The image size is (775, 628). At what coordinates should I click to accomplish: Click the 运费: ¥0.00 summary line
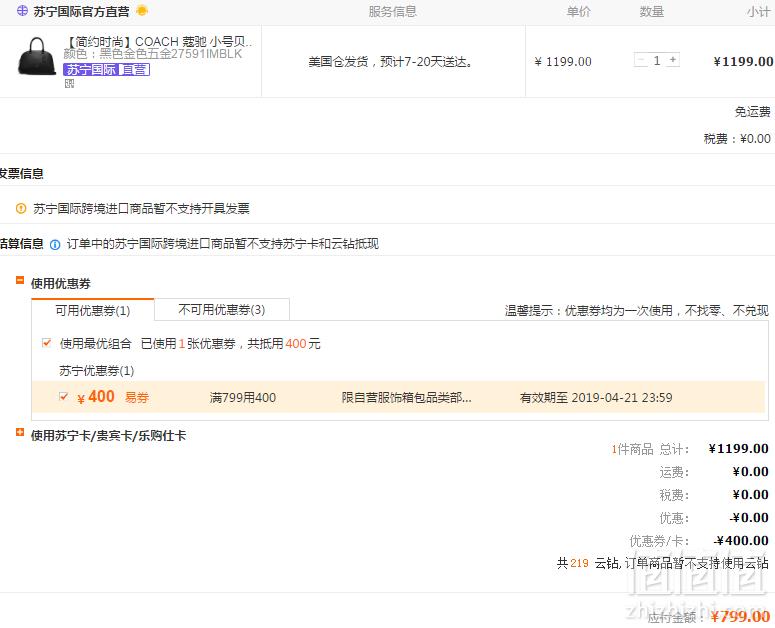click(714, 472)
